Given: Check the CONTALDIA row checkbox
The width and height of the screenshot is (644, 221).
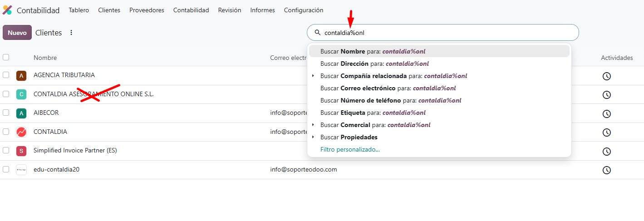Looking at the screenshot, I should click(x=6, y=132).
